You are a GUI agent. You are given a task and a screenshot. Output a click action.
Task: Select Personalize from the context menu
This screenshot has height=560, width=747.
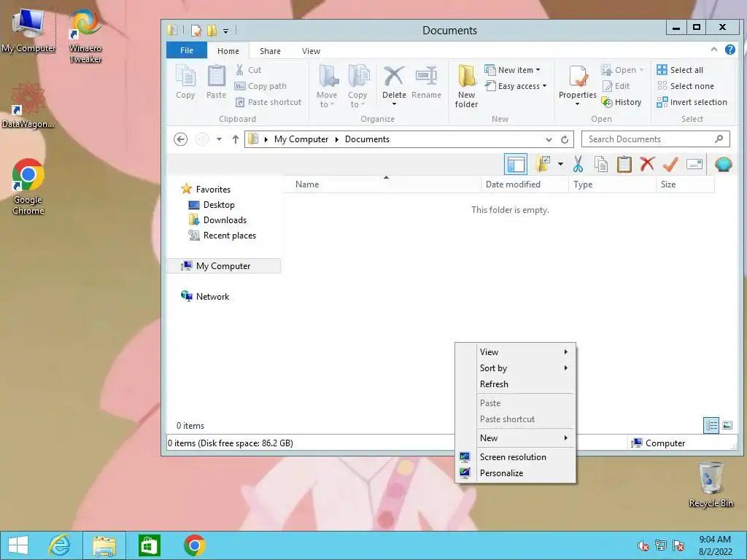[516, 473]
